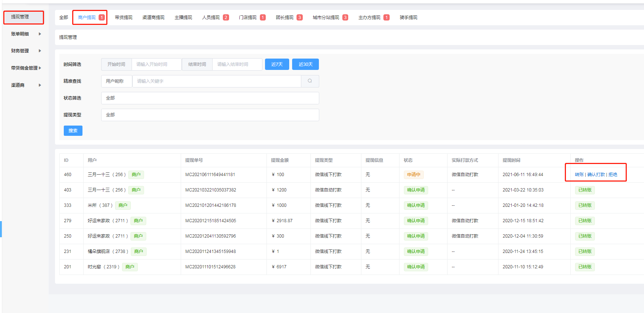Click the 已转账 tag in row 201
Image resolution: width=644 pixels, height=313 pixels.
point(585,267)
